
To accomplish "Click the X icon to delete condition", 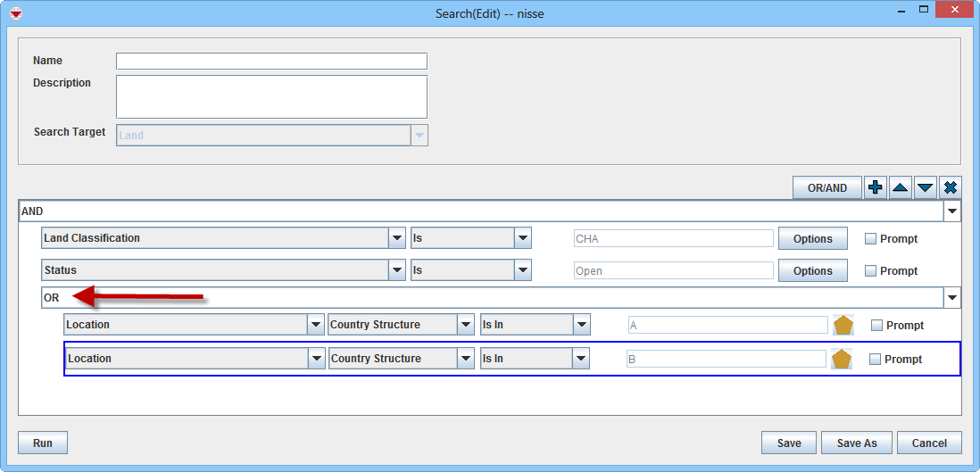I will (951, 187).
